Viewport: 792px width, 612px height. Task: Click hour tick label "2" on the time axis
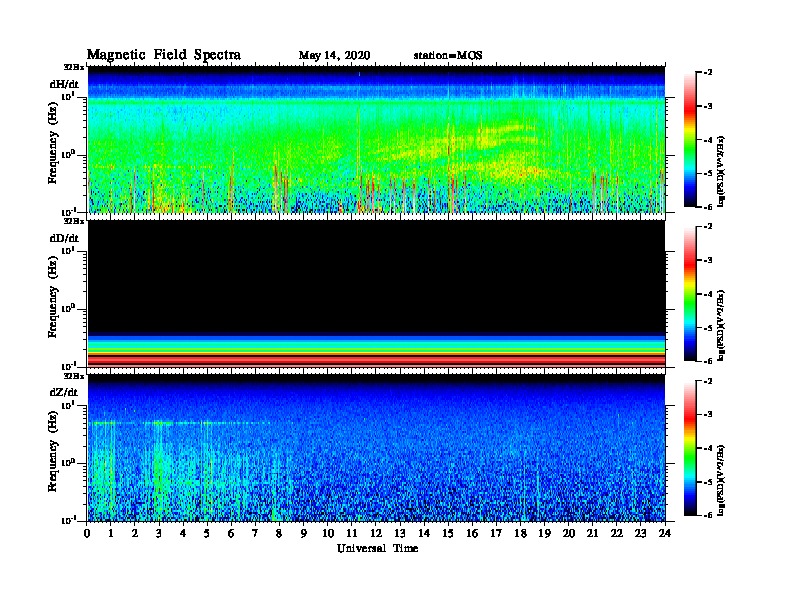tap(135, 534)
